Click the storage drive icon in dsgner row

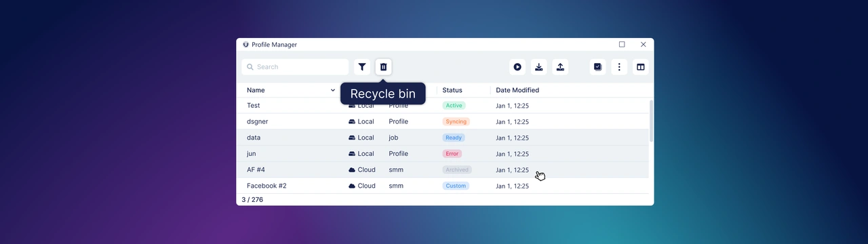click(x=352, y=122)
